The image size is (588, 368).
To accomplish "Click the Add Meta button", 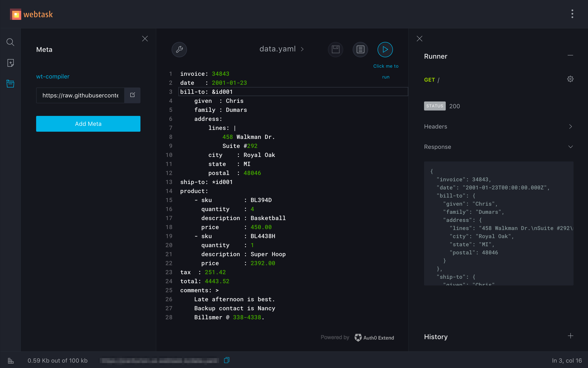I will 88,124.
